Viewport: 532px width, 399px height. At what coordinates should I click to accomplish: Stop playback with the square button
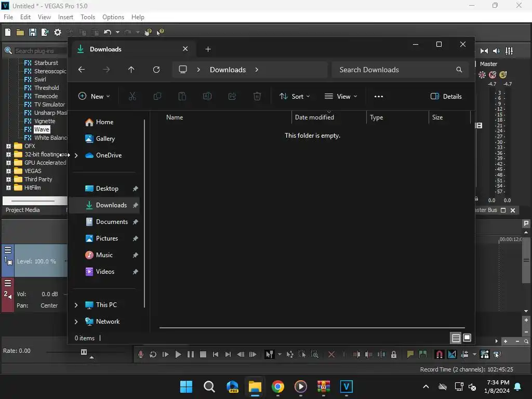[203, 354]
